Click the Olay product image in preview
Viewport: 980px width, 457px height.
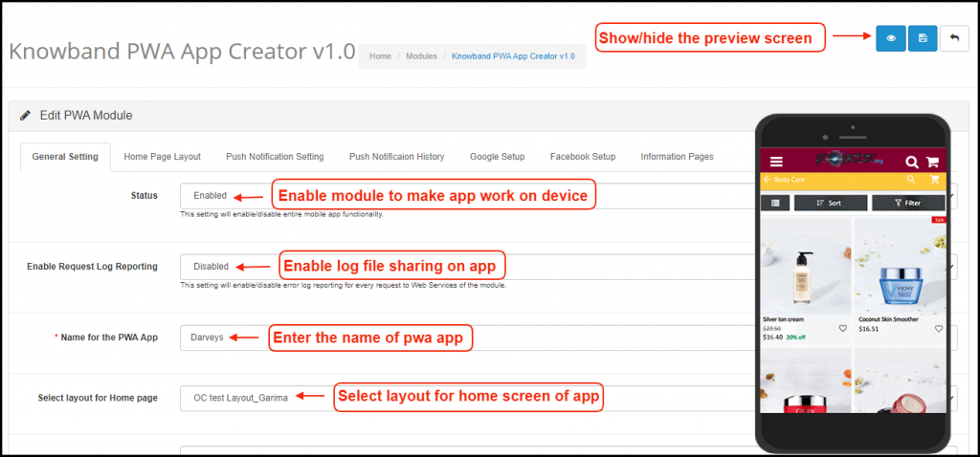(805, 381)
